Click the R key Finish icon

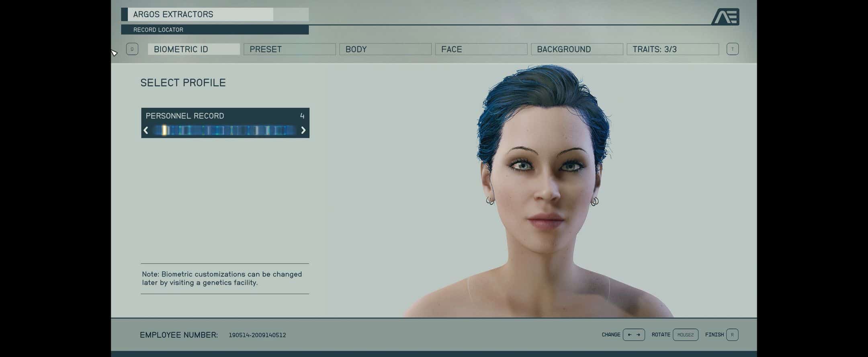point(732,335)
